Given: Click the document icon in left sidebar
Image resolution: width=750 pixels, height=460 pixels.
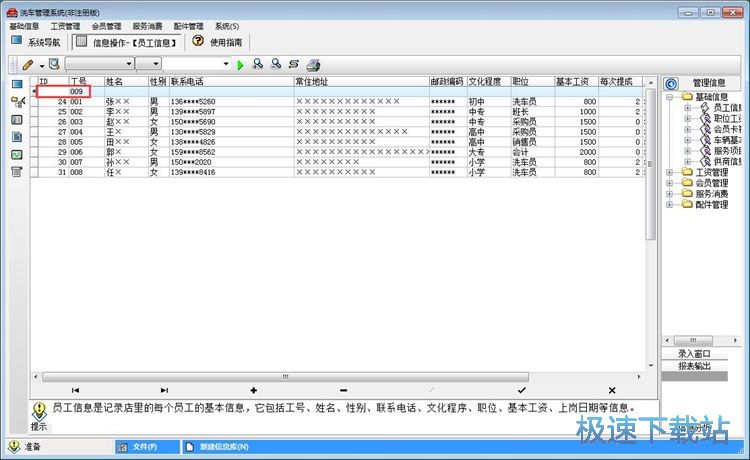Looking at the screenshot, I should (17, 137).
